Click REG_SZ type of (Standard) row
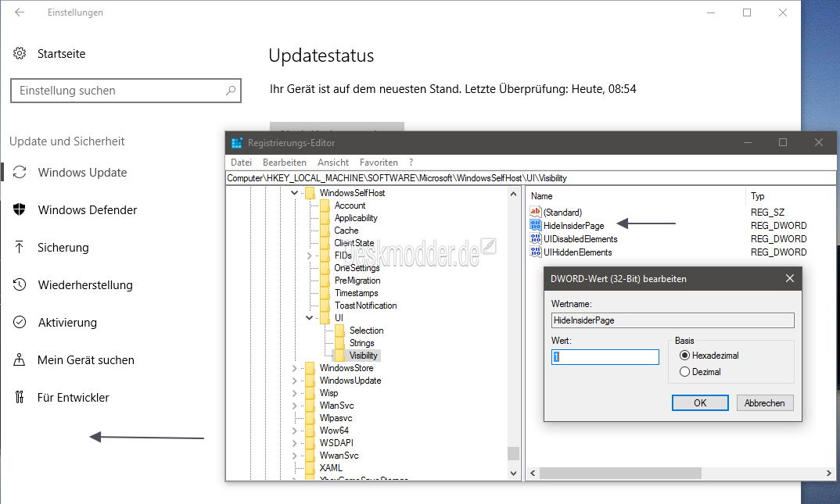The height and width of the screenshot is (504, 840). [767, 212]
